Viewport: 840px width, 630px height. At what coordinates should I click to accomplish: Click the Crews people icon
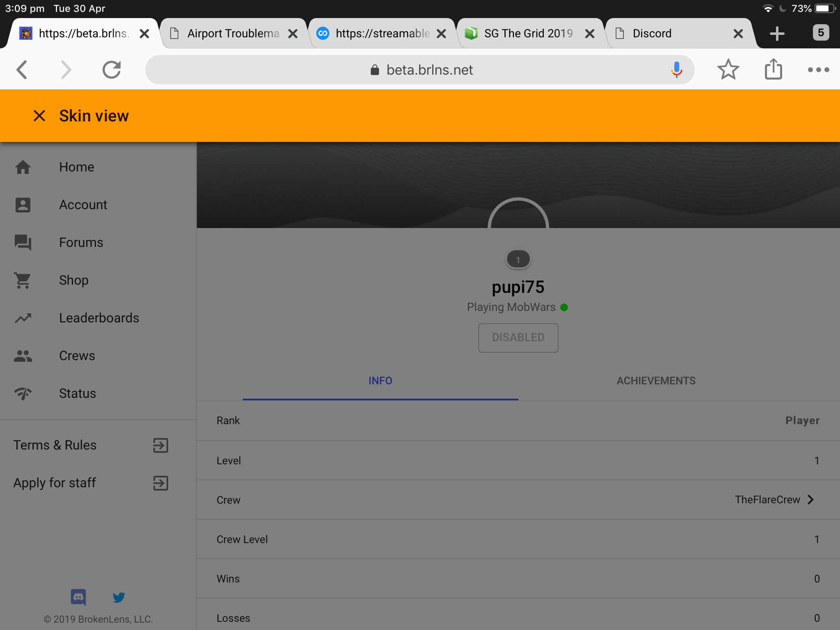23,356
